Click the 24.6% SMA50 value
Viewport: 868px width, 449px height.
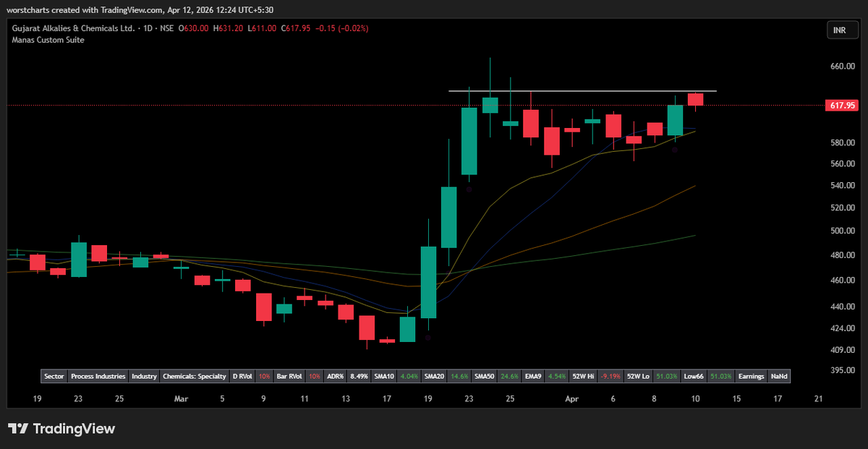tap(509, 376)
